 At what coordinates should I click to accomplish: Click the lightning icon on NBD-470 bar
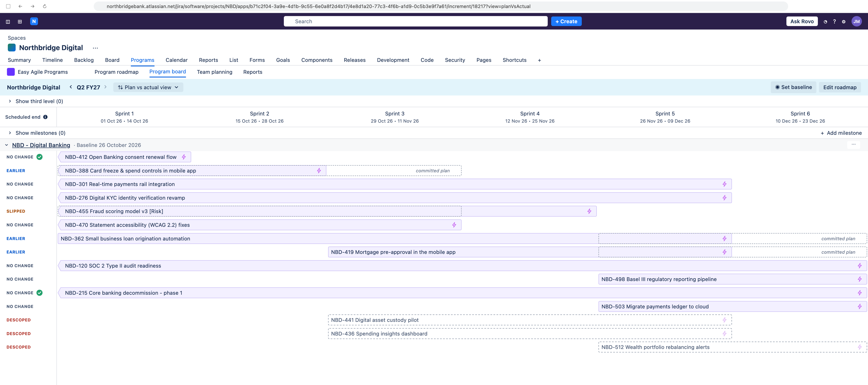[454, 225]
